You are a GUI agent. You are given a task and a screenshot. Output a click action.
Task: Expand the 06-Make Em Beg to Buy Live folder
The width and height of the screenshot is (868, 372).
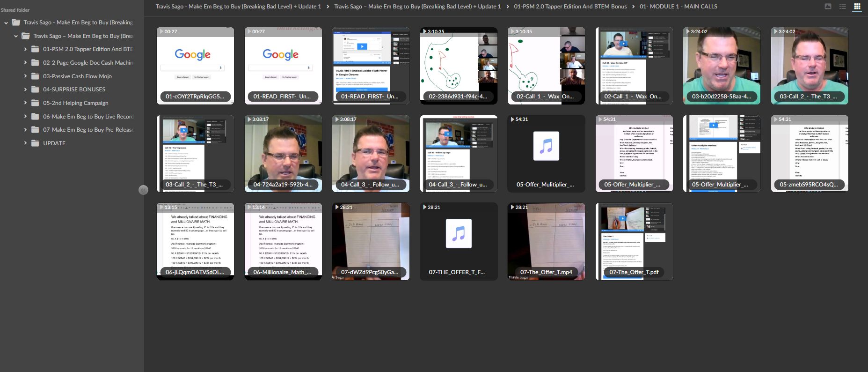25,116
